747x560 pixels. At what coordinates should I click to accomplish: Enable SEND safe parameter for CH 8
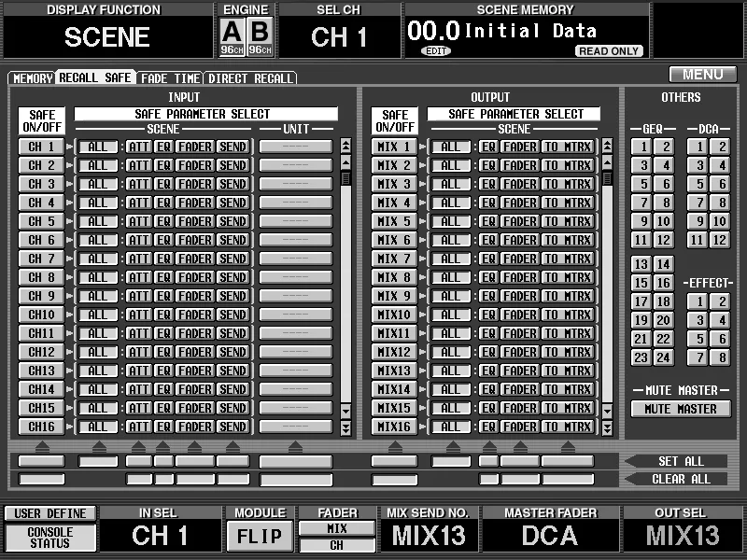click(233, 277)
